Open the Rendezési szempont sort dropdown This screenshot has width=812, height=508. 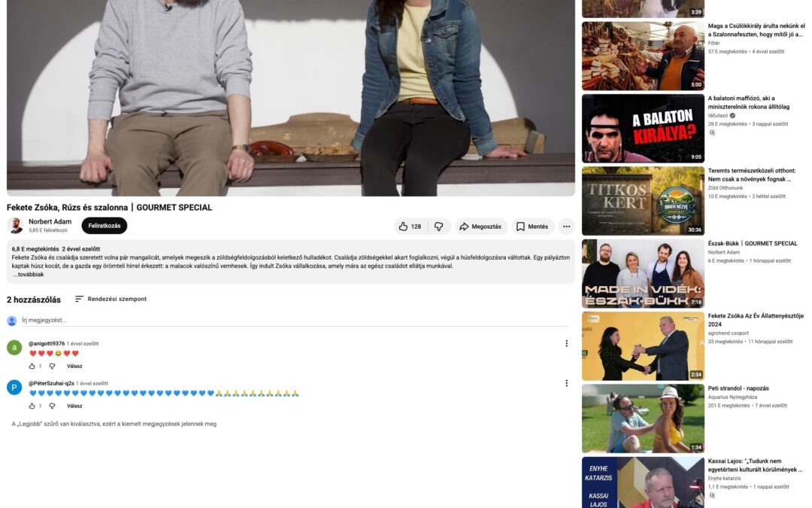(111, 299)
